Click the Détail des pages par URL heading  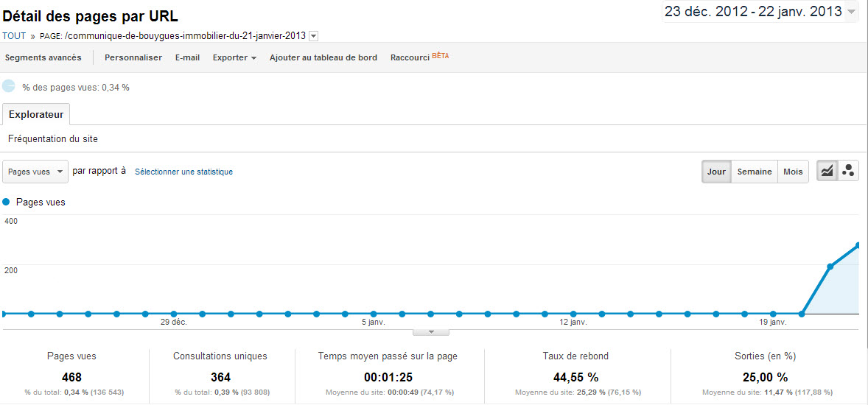[x=90, y=16]
